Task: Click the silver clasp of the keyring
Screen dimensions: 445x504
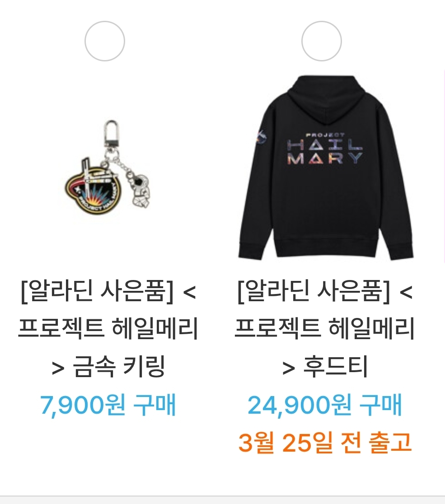Action: 111,135
